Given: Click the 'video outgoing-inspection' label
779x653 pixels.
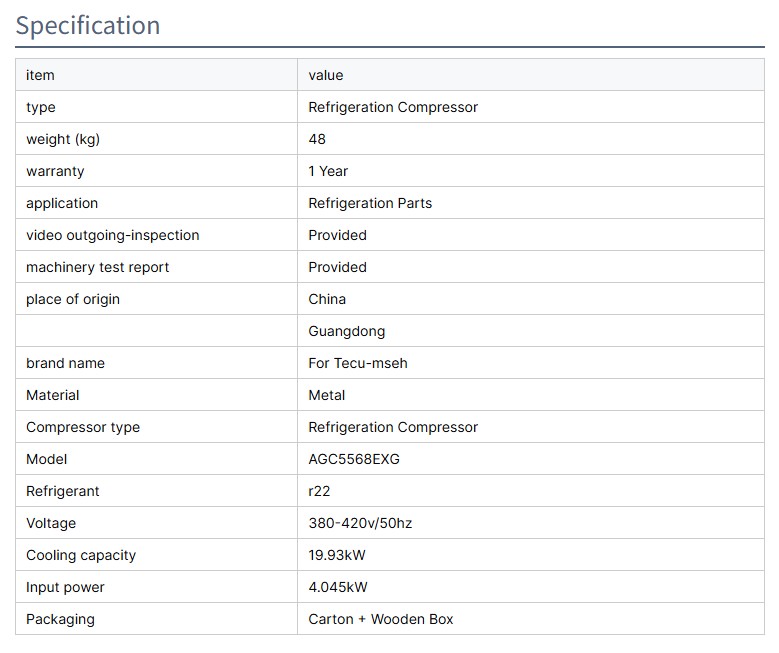Looking at the screenshot, I should (112, 235).
